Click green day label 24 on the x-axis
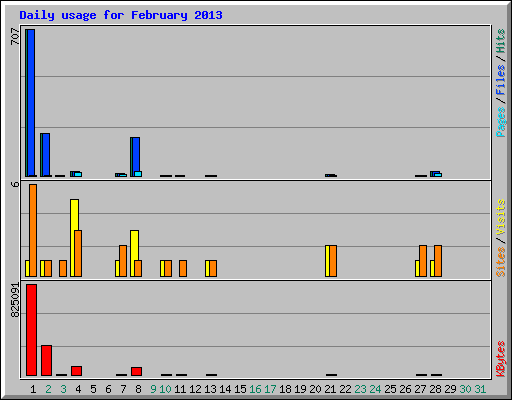The height and width of the screenshot is (400, 512). coord(375,389)
